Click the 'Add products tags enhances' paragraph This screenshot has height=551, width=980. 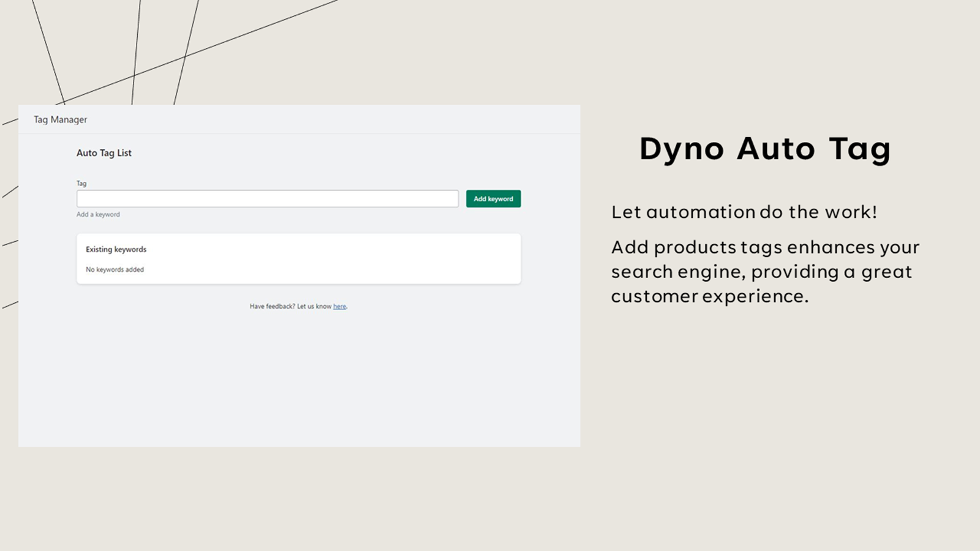(x=765, y=271)
